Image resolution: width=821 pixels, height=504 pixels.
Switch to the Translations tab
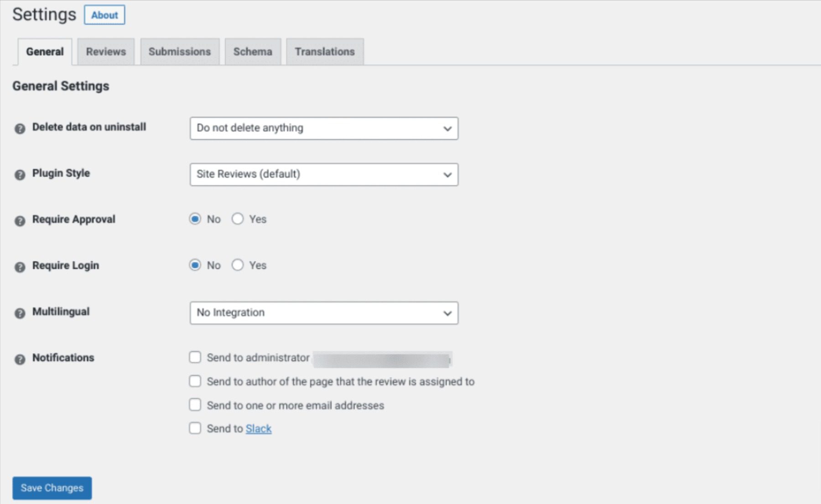coord(324,52)
